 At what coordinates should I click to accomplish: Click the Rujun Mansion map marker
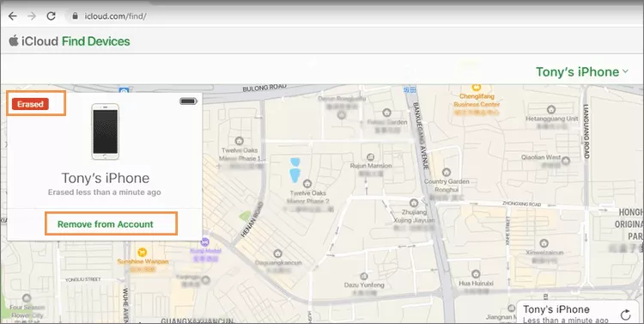pos(370,157)
